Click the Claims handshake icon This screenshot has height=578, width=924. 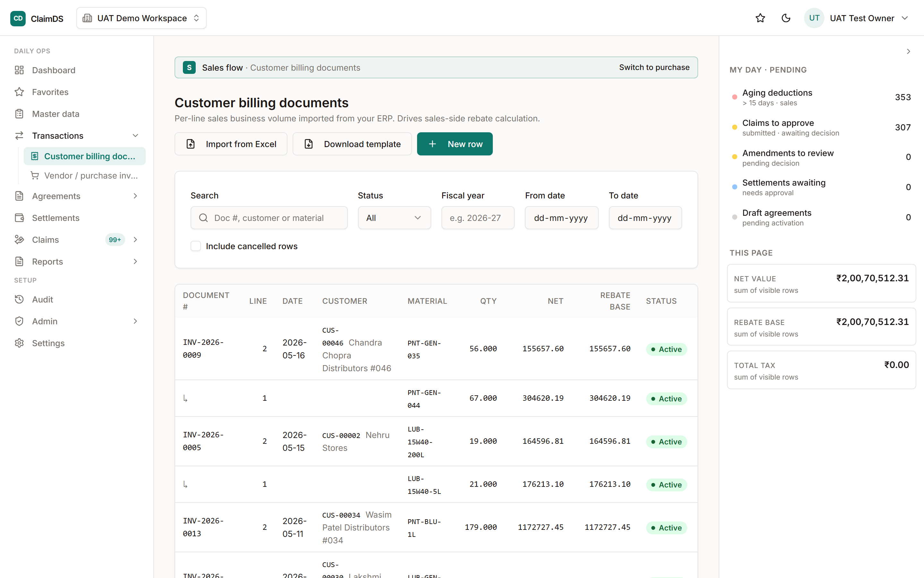19,240
